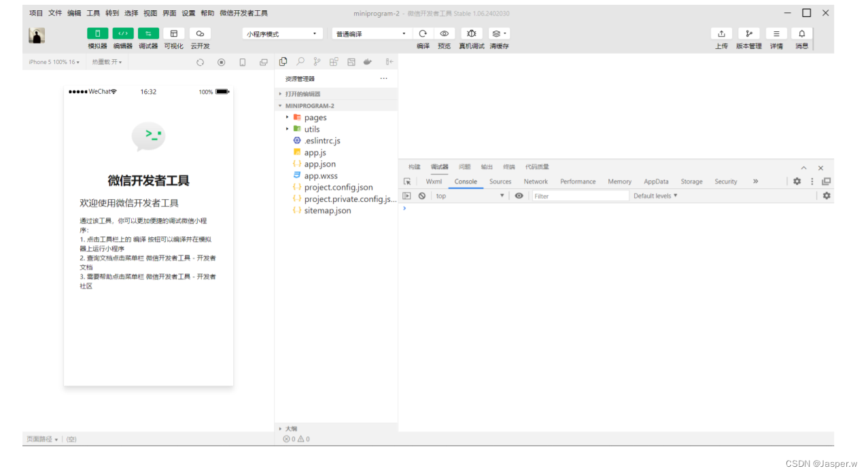Image resolution: width=868 pixels, height=475 pixels.
Task: Toggle the console sidebar panel icon
Action: point(407,196)
